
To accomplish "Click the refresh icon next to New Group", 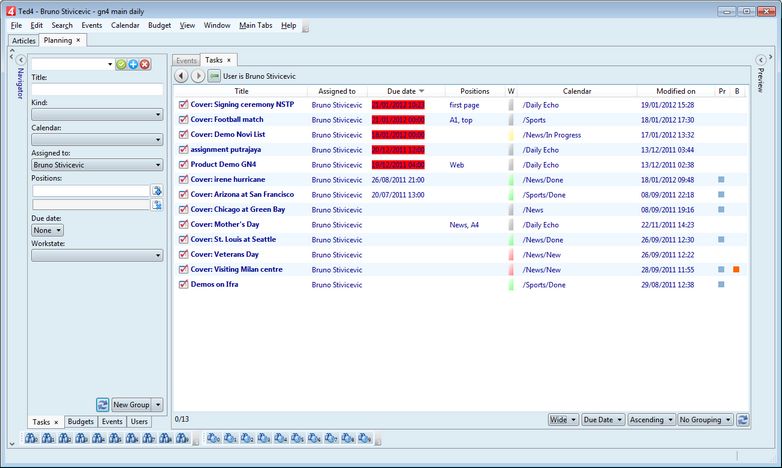I will tap(102, 405).
